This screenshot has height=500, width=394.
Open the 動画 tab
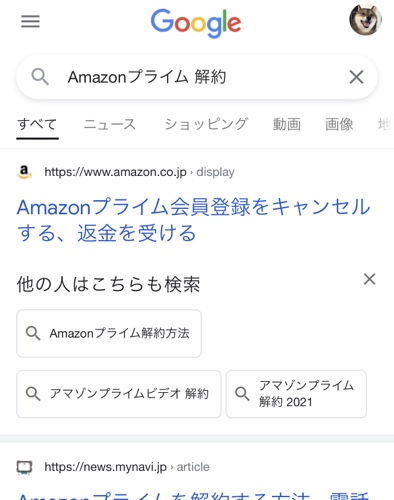[x=287, y=125]
